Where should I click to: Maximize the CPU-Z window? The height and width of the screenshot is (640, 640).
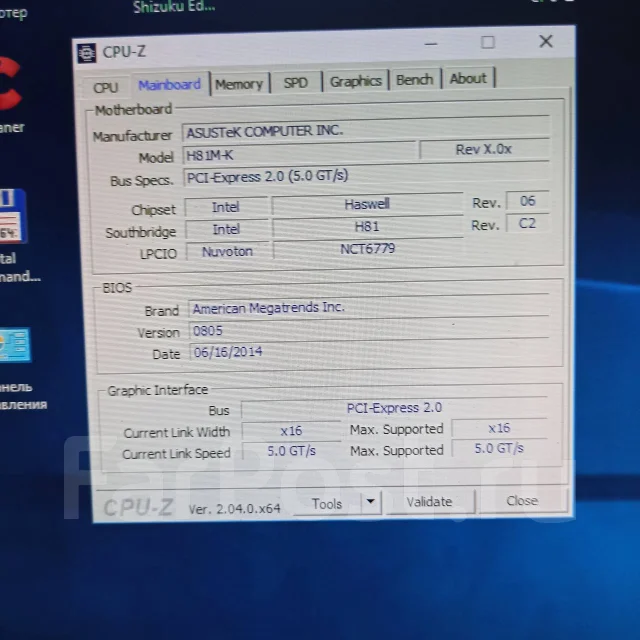pyautogui.click(x=488, y=42)
